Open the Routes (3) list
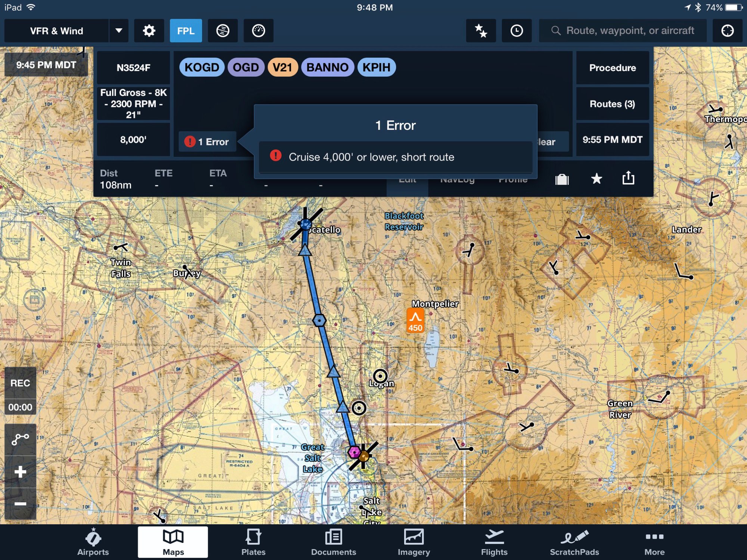This screenshot has height=560, width=747. pos(613,104)
